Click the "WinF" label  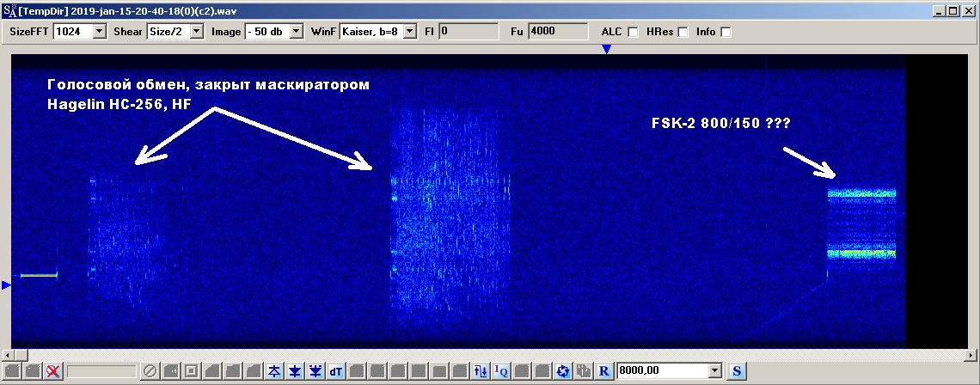click(324, 31)
